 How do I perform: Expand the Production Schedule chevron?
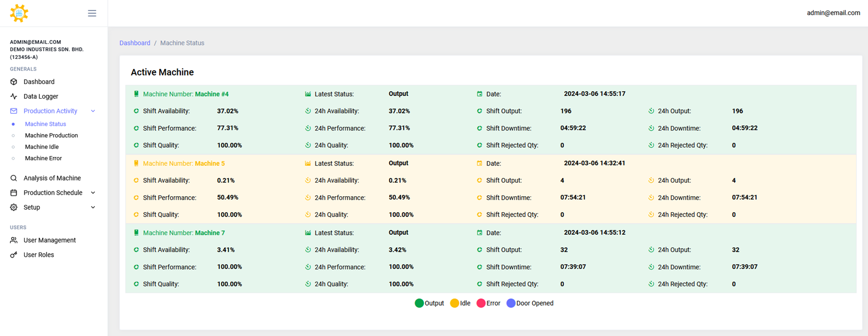point(93,193)
